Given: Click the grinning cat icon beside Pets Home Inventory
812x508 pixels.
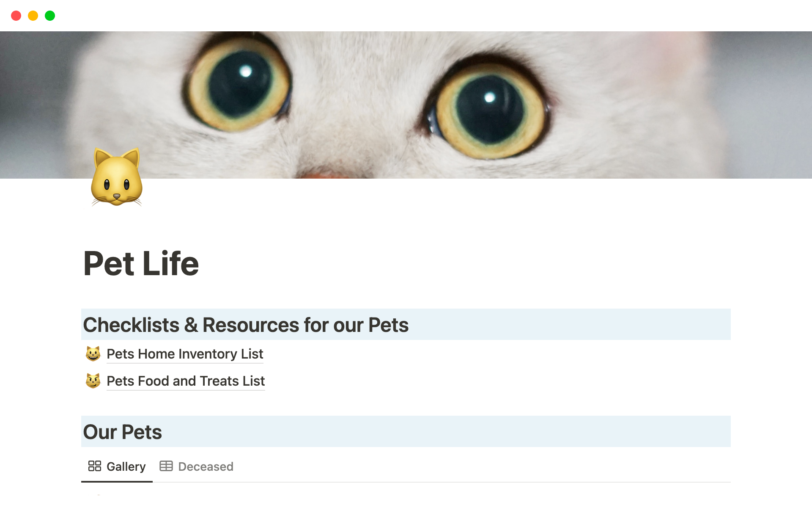Looking at the screenshot, I should (x=93, y=353).
